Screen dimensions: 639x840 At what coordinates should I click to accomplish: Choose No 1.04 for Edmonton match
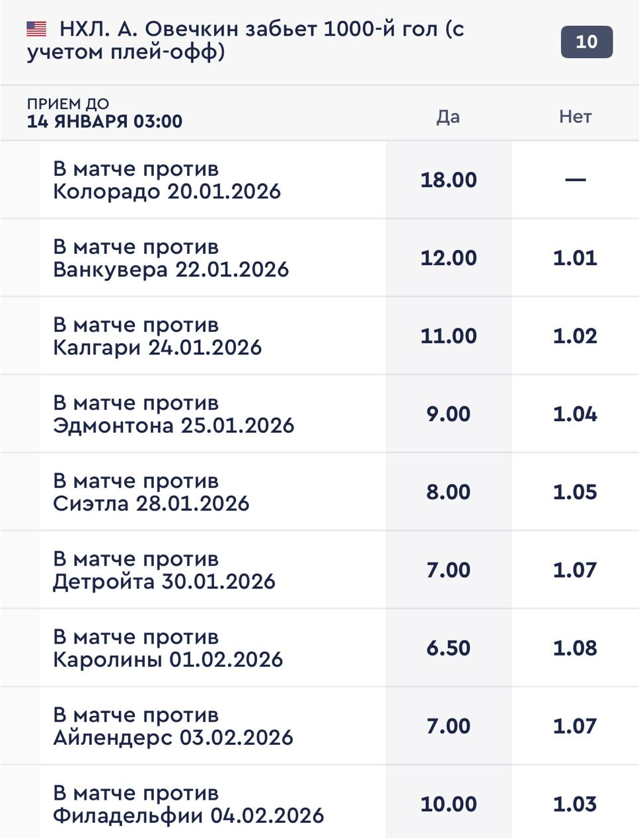[575, 414]
